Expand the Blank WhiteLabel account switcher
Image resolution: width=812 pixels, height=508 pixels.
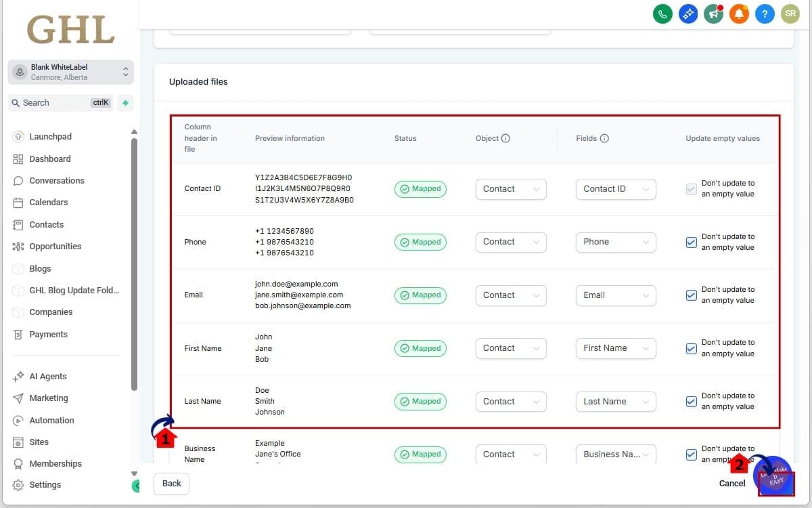click(70, 72)
